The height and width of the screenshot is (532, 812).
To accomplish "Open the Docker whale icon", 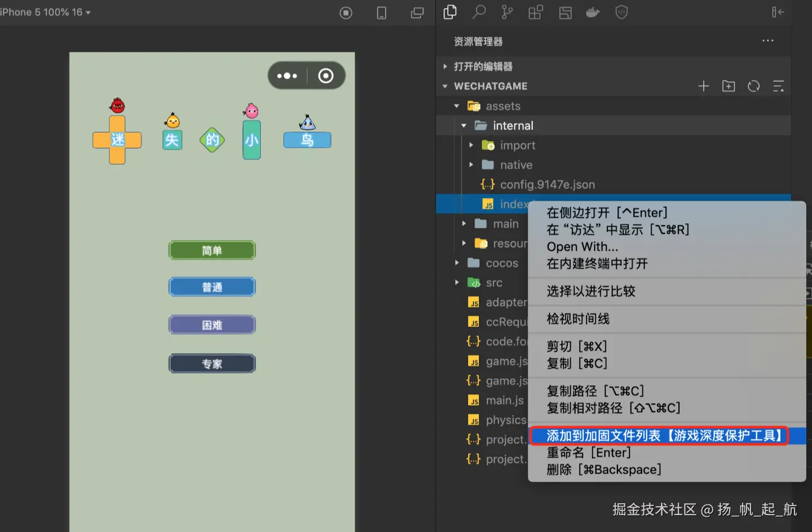I will pyautogui.click(x=593, y=12).
